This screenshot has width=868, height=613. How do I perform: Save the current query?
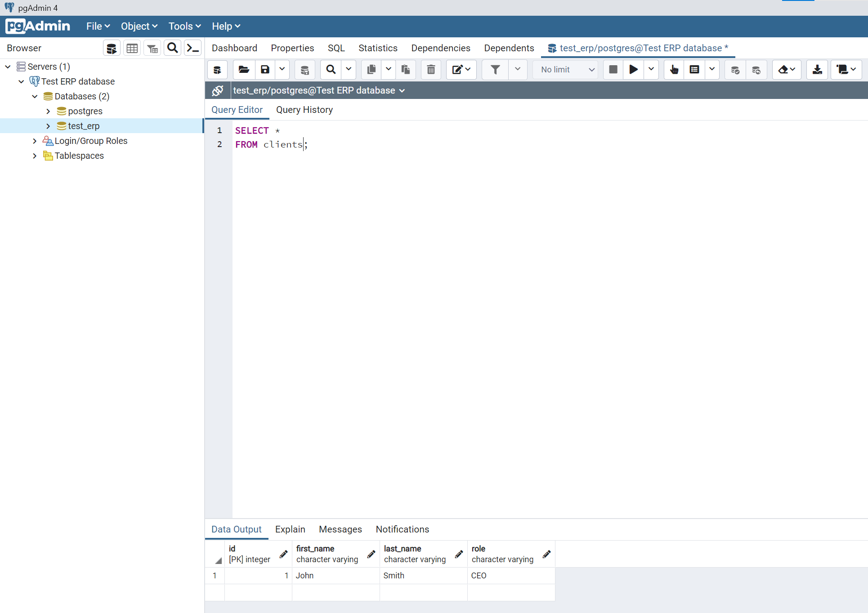click(264, 70)
